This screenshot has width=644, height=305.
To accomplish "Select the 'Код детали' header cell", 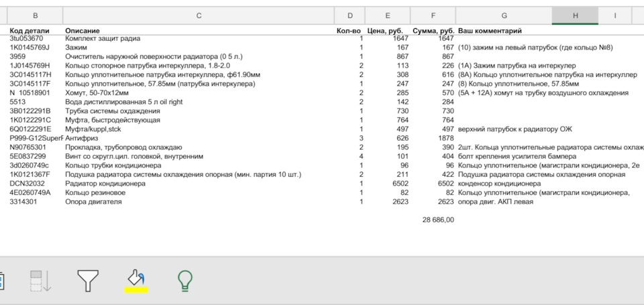I will click(x=30, y=31).
